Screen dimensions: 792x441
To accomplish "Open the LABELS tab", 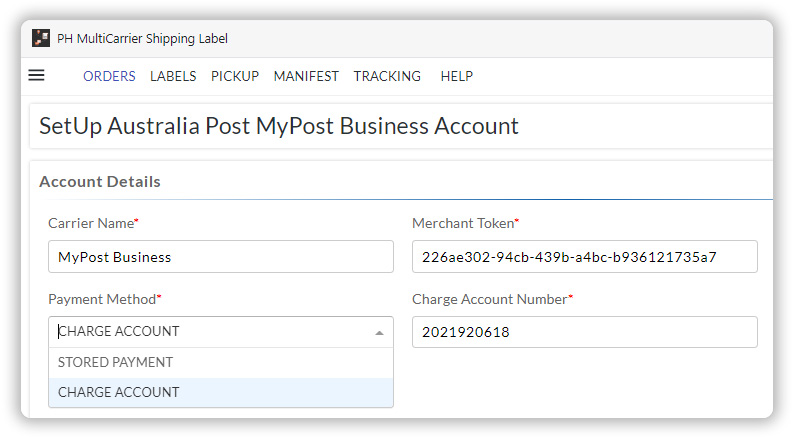I will (x=173, y=76).
